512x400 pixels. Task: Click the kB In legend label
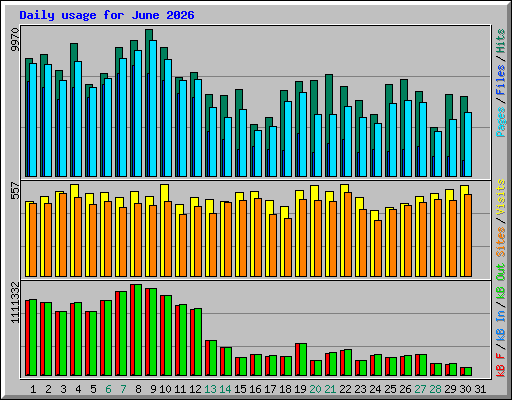point(501,326)
